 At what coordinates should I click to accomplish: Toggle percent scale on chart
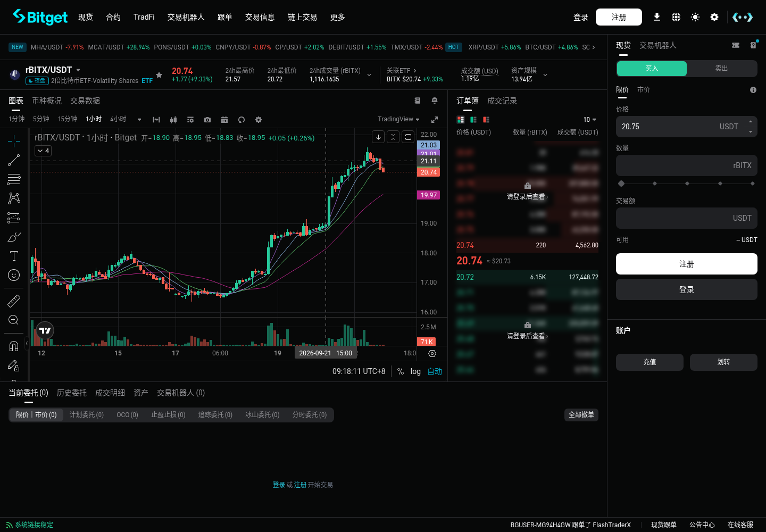click(401, 371)
